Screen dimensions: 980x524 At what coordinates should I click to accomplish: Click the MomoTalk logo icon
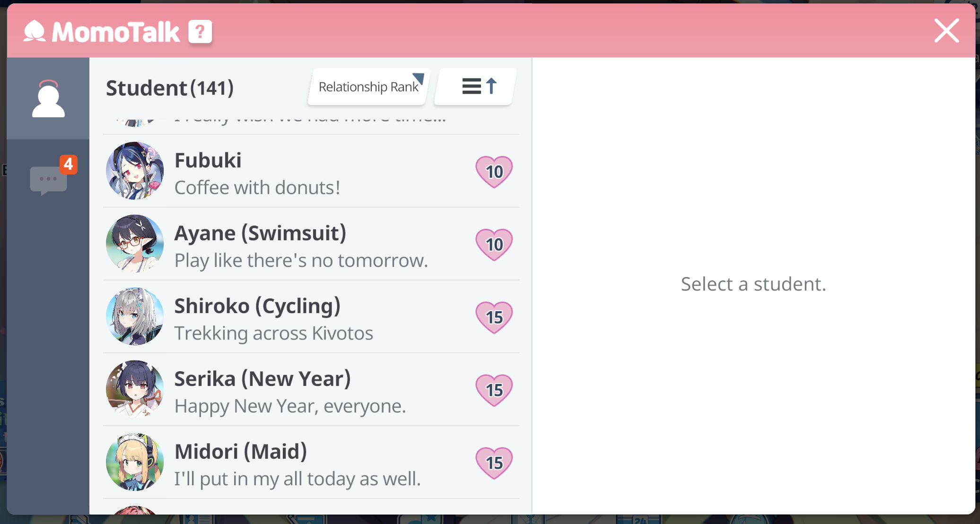(35, 32)
